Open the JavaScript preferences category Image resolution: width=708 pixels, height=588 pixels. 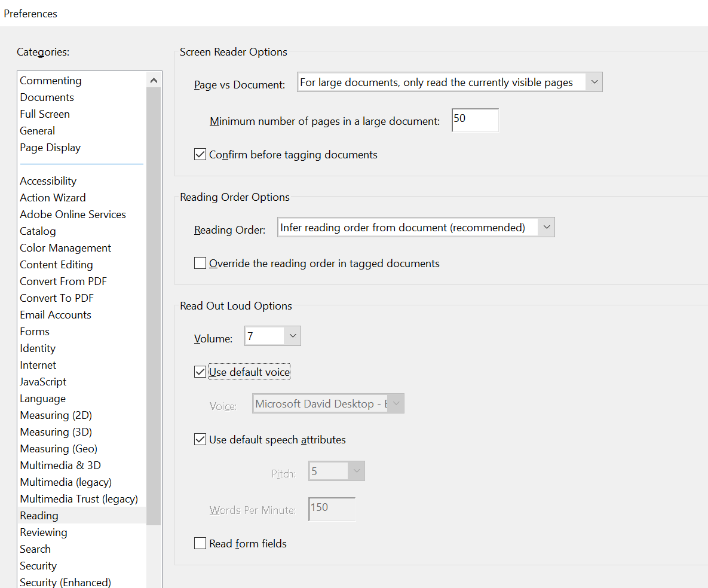click(42, 381)
